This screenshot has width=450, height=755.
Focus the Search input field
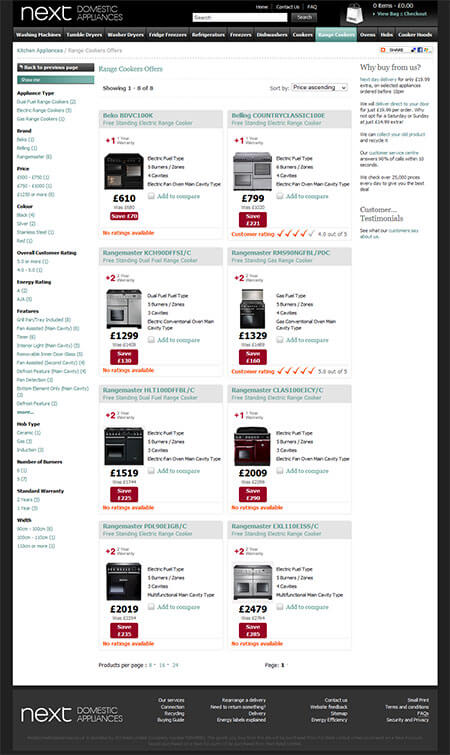click(240, 17)
